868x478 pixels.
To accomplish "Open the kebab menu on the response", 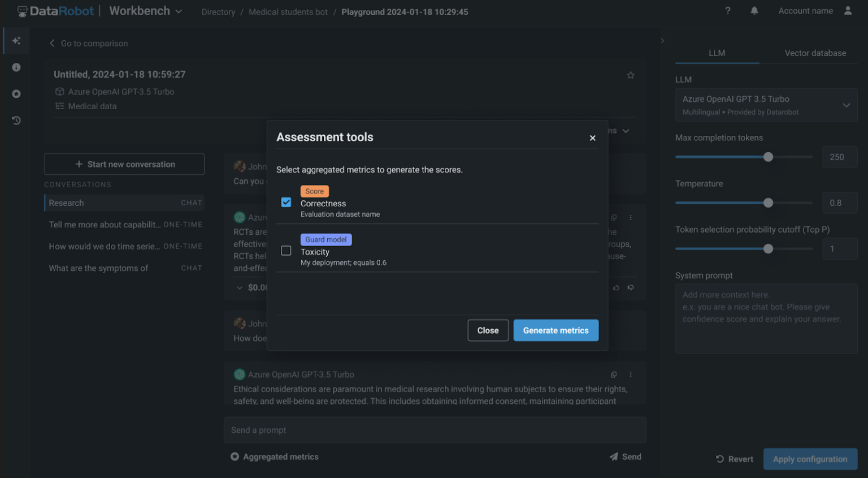I will [630, 217].
